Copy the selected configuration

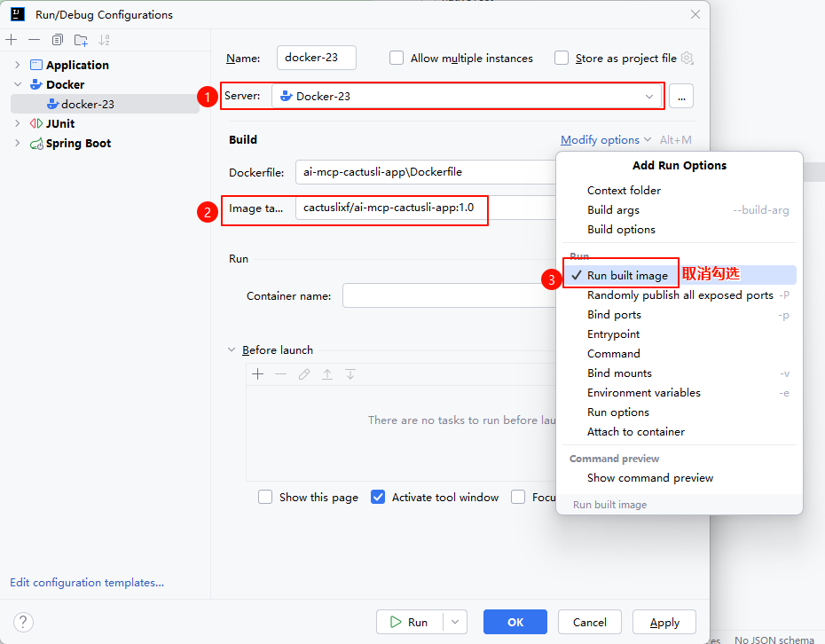coord(58,39)
